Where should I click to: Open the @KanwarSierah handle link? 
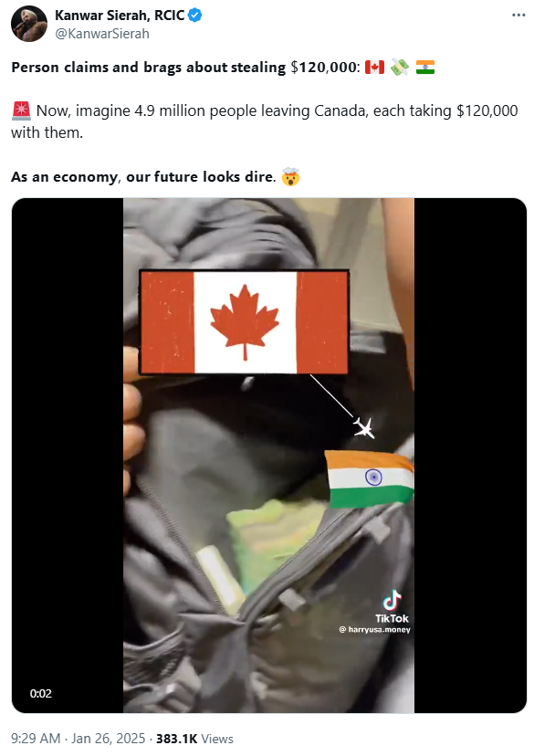tap(102, 34)
